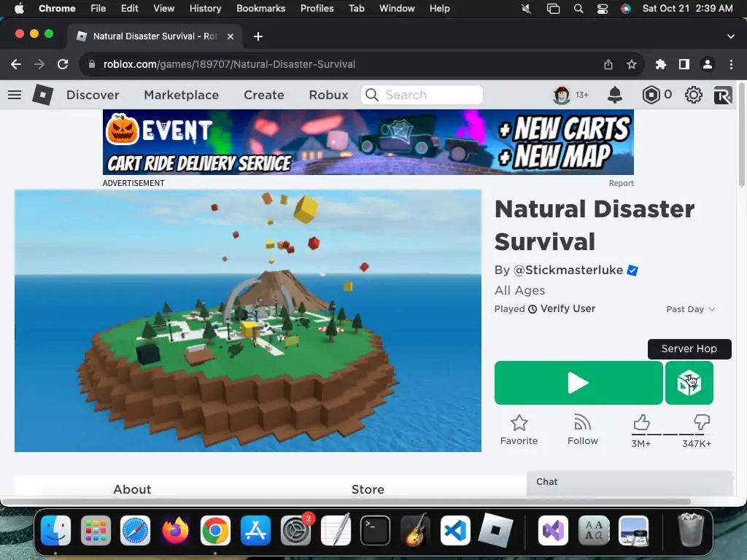Dislike the game with thumbs down
Viewport: 747px width, 560px height.
coord(702,422)
